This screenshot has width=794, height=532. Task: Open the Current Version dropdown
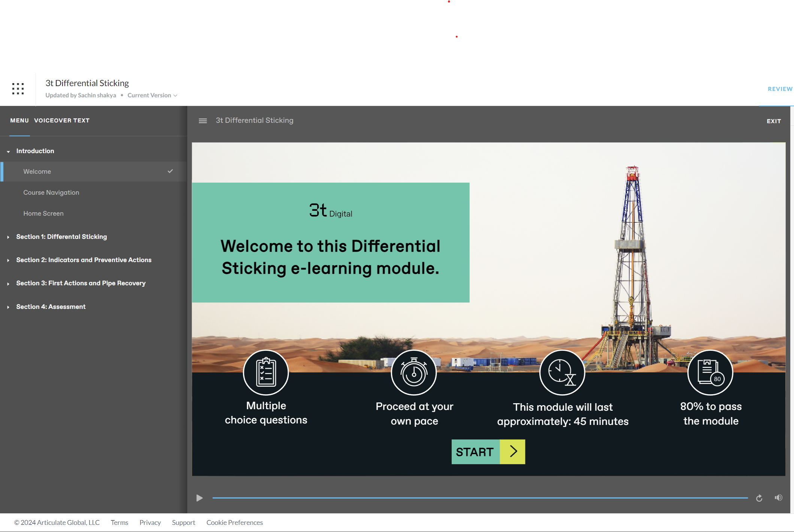152,95
